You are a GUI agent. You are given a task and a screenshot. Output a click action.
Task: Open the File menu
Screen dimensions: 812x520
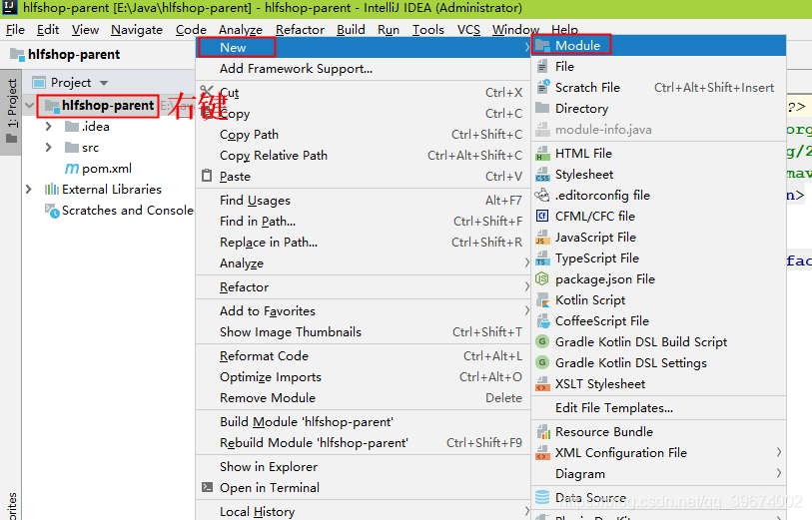(x=15, y=30)
